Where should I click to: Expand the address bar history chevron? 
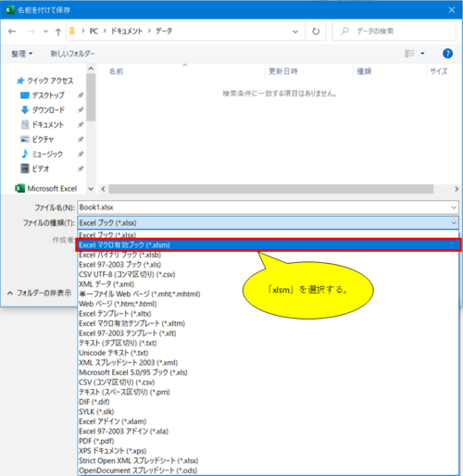pyautogui.click(x=295, y=31)
